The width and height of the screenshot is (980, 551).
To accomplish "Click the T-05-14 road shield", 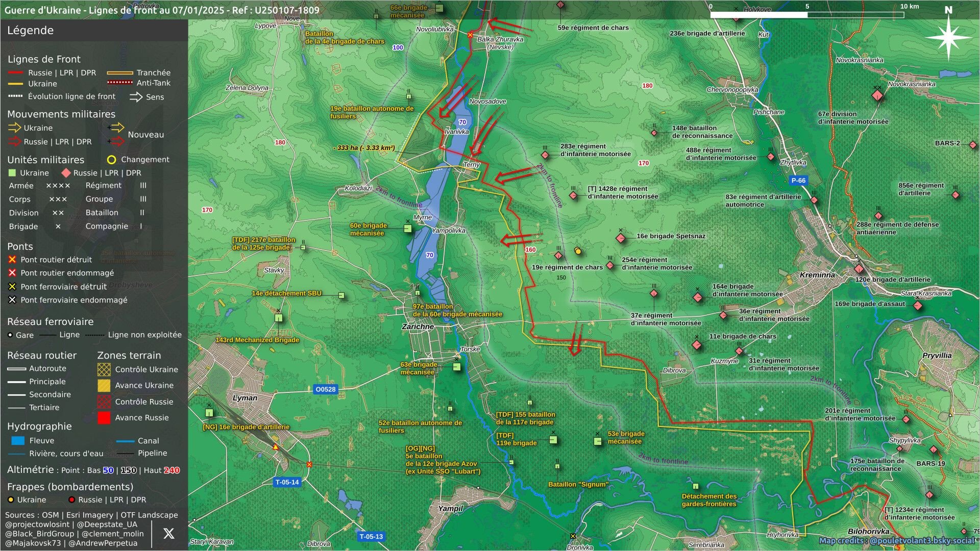I will [x=287, y=482].
